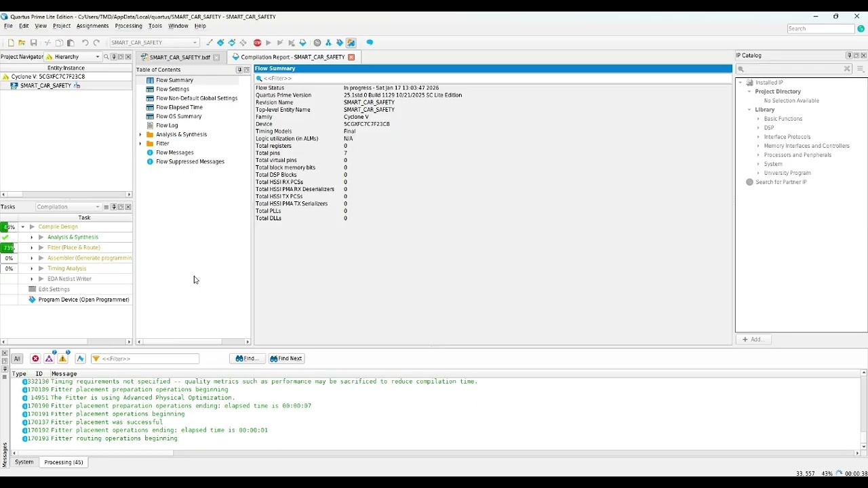Click the Add... button in IP Catalog
The image size is (868, 488).
coord(753,340)
